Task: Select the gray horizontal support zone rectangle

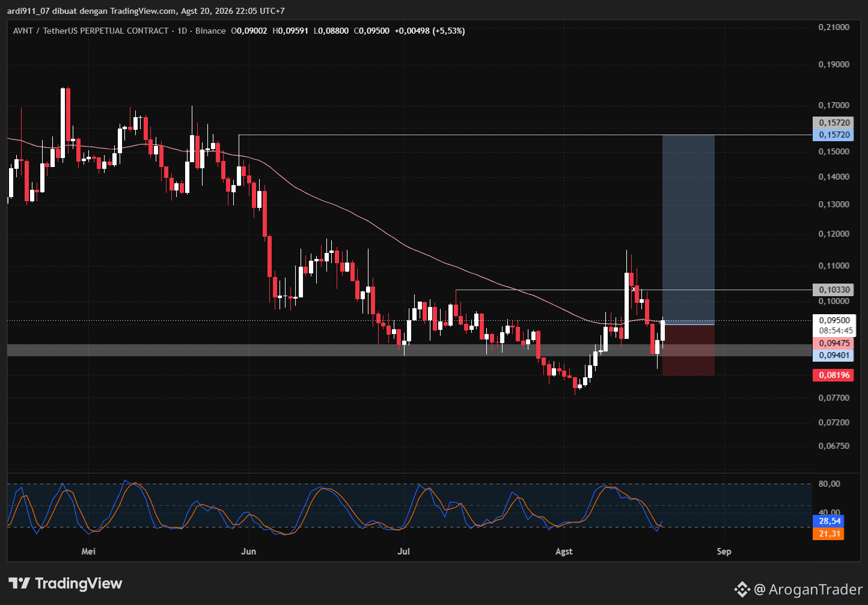Action: point(409,350)
